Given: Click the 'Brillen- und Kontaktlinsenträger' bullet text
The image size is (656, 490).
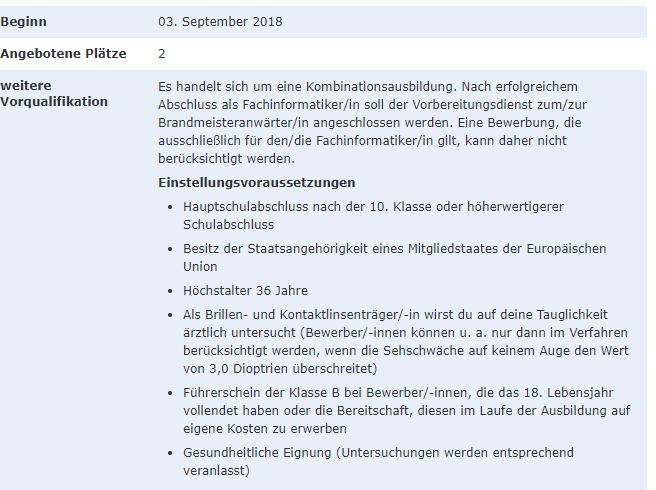Looking at the screenshot, I should (406, 341).
